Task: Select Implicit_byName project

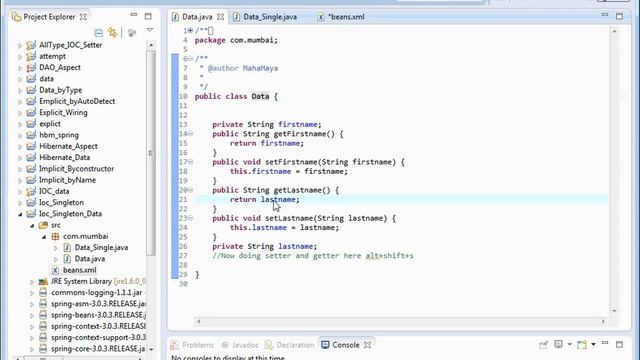Action: (x=67, y=180)
